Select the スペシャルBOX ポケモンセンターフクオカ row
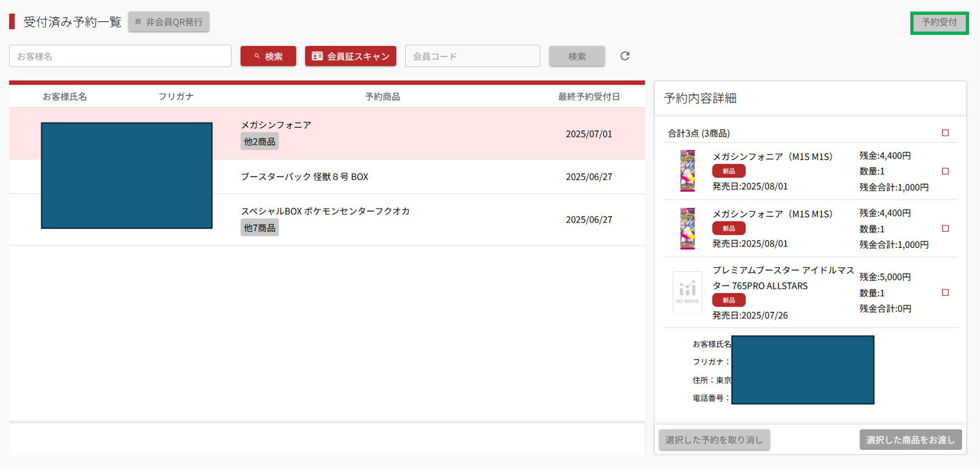 tap(327, 220)
